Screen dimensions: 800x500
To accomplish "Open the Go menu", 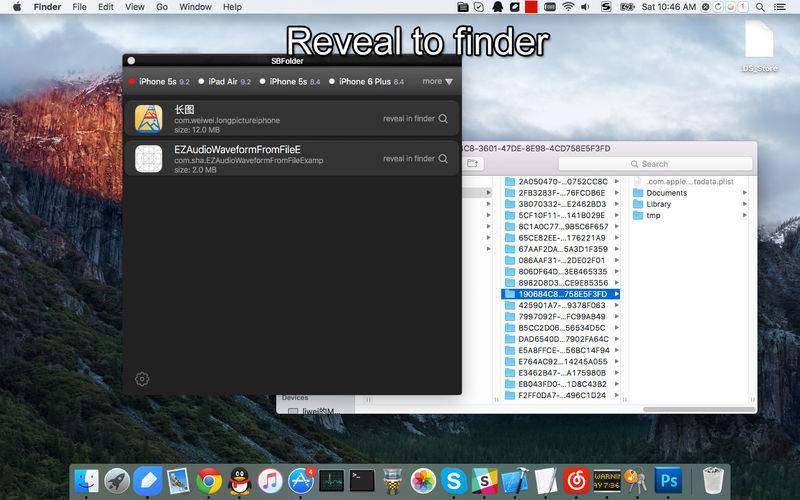I will 162,7.
